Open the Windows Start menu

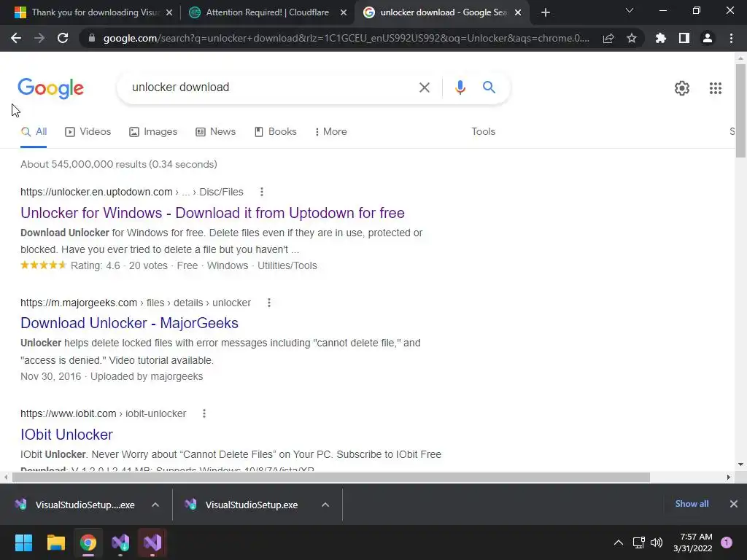point(23,542)
